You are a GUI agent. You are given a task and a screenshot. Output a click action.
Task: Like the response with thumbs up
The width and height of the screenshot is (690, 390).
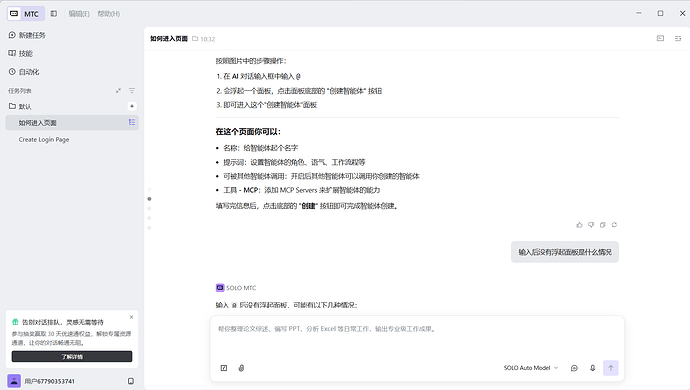[x=580, y=225]
